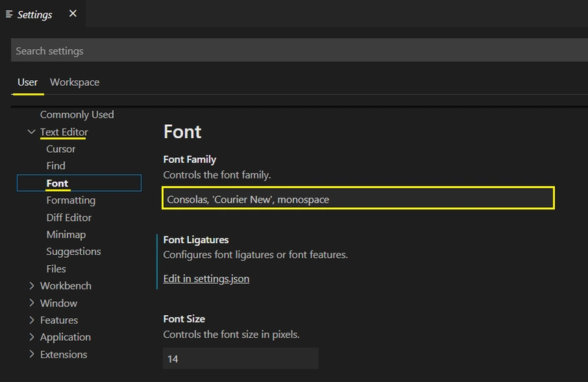Open Commonly Used settings
Screen dimensions: 588x382
point(76,115)
